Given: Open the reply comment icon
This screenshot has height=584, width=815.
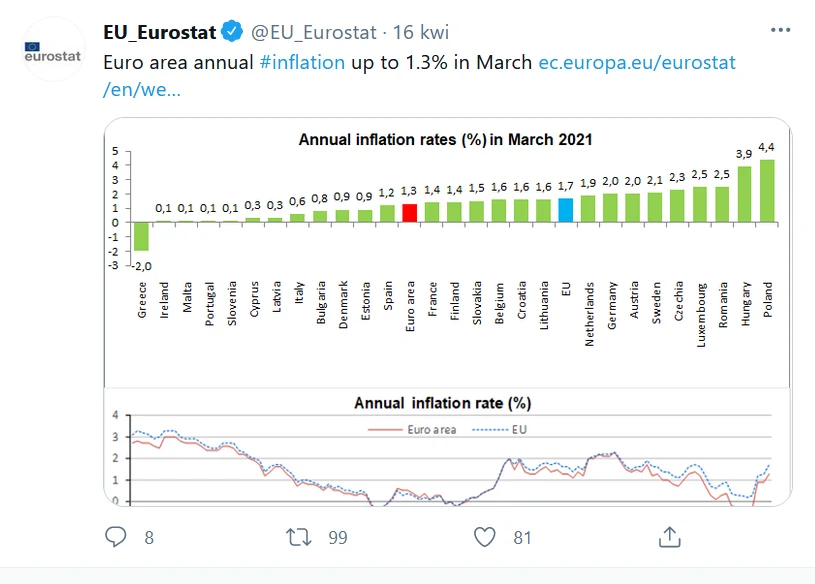Looking at the screenshot, I should [x=117, y=537].
